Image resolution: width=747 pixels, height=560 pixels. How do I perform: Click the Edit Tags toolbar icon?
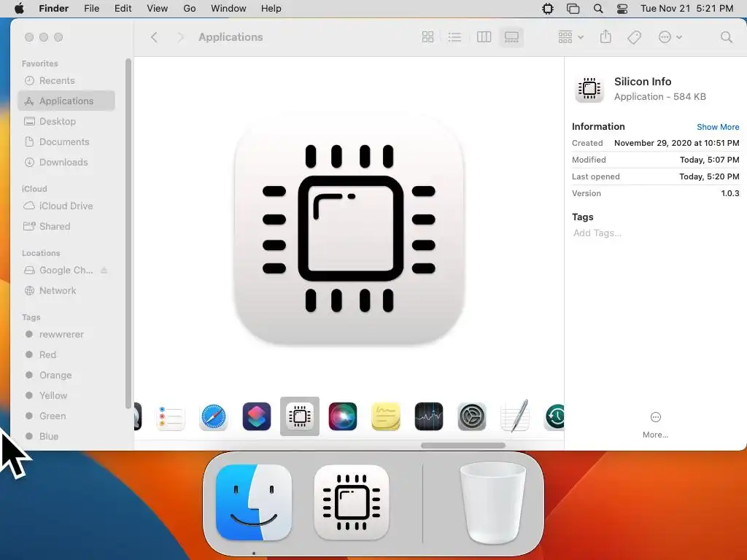[x=634, y=37]
